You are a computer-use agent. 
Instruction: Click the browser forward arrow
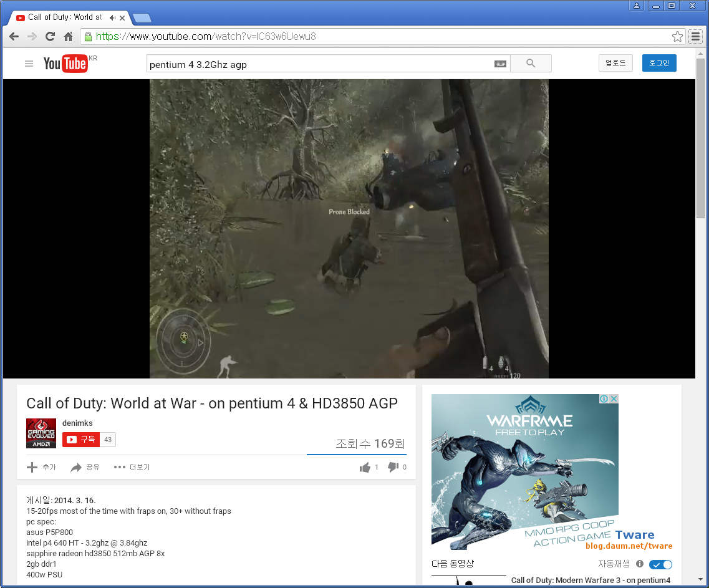coord(32,37)
